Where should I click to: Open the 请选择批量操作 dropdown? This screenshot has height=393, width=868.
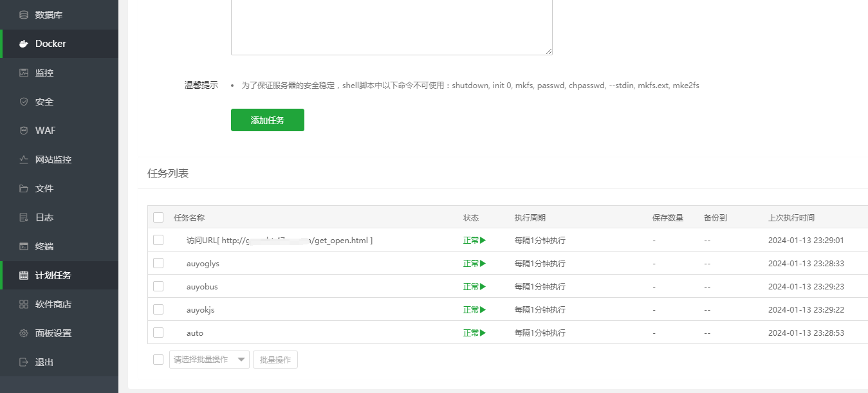pyautogui.click(x=209, y=360)
